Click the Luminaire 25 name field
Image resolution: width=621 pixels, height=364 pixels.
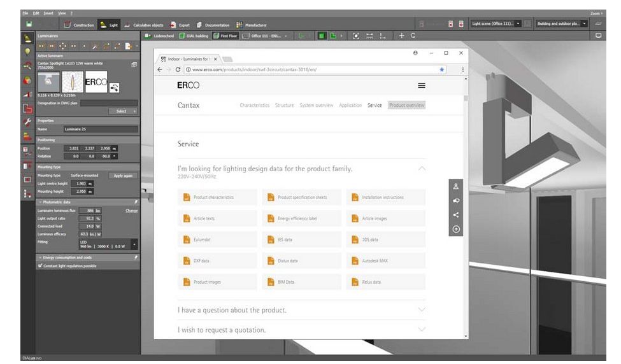tap(101, 129)
